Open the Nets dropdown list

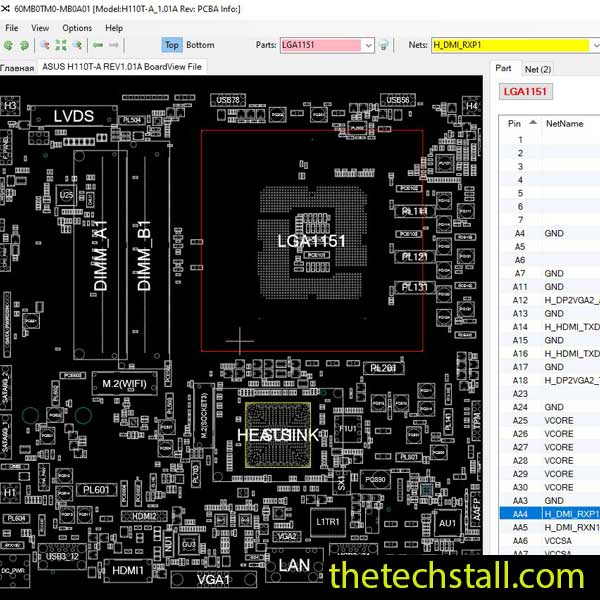[595, 46]
